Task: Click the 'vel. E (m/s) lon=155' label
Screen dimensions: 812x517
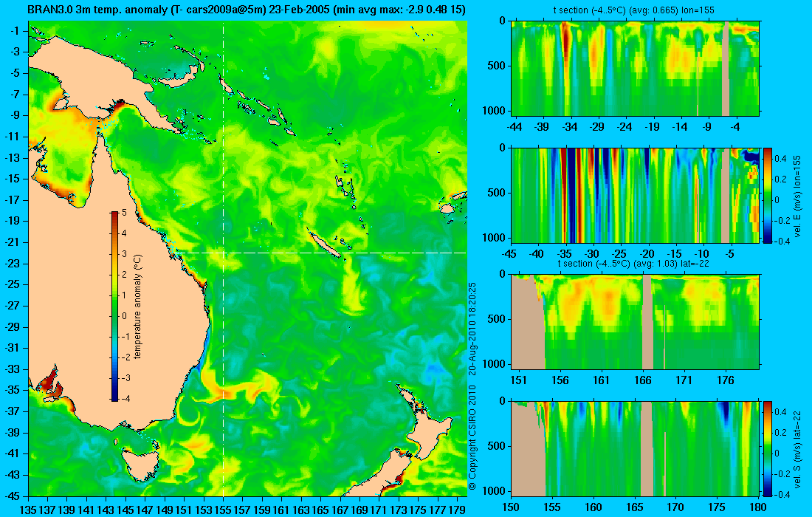Action: click(797, 196)
